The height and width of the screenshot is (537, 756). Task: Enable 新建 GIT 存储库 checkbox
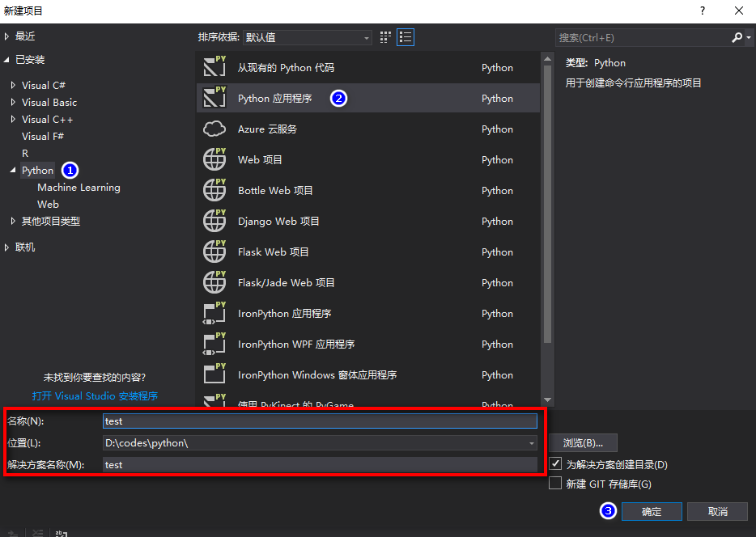click(x=555, y=483)
